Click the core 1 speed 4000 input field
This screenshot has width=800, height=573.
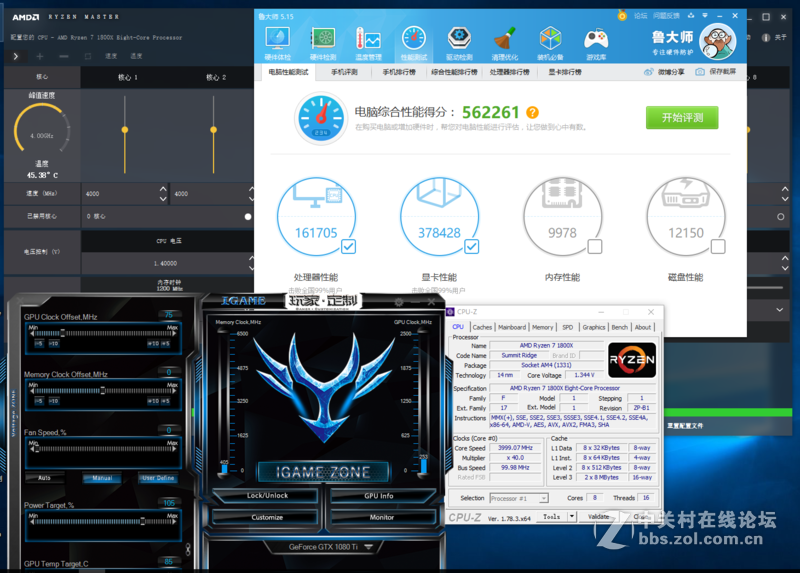[120, 194]
